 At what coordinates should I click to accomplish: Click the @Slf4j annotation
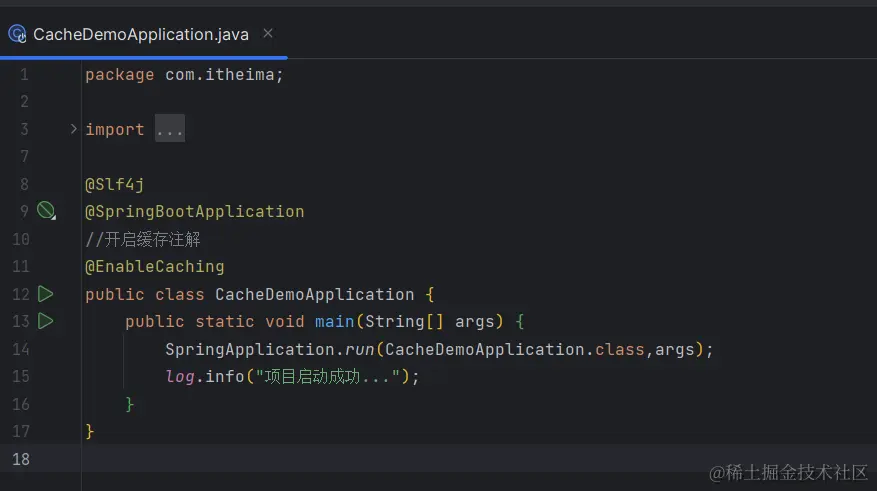115,184
